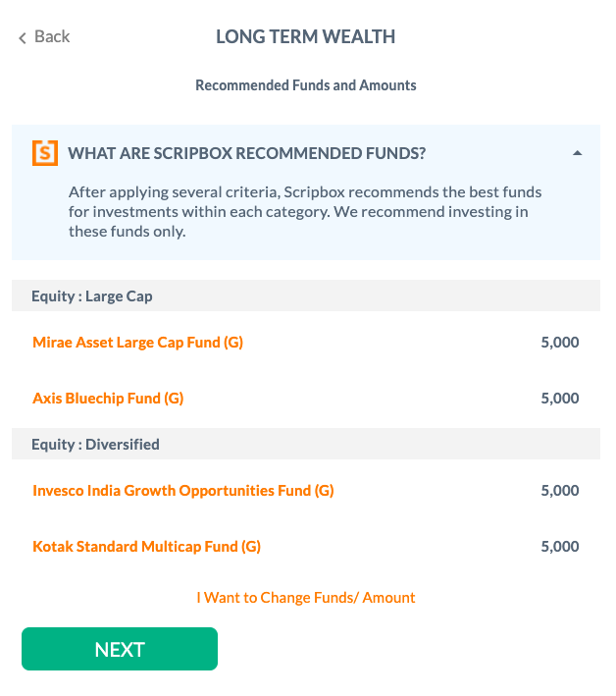Viewport: 616px width, 696px height.
Task: Click the 'What are Scripbox recommended funds?' heading
Action: 246,153
